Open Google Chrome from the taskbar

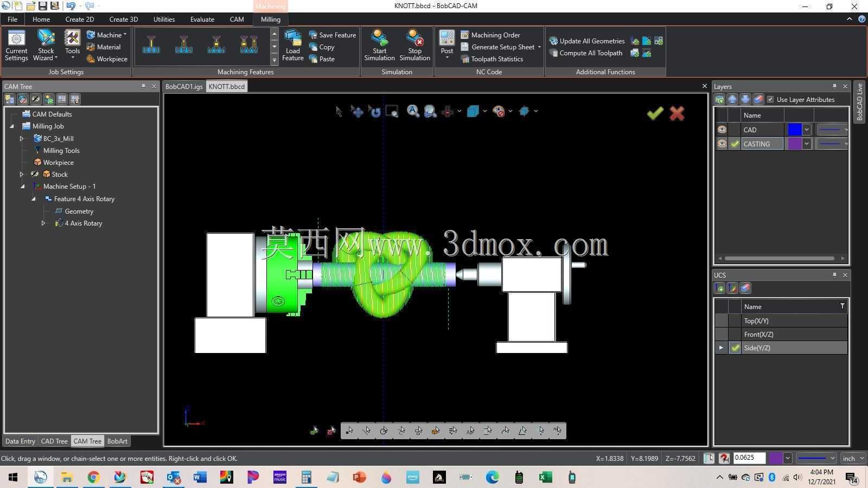tap(93, 477)
